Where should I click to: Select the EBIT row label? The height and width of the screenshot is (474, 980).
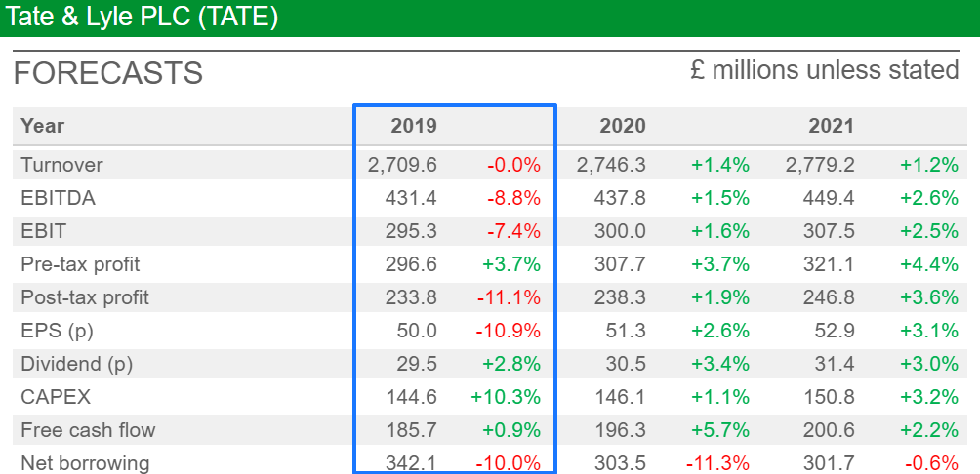(x=43, y=231)
